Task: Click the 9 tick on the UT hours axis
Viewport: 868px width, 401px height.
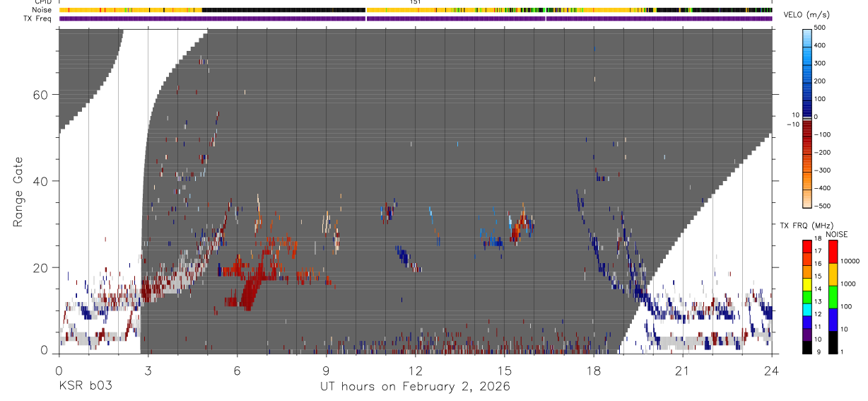Action: coord(327,371)
